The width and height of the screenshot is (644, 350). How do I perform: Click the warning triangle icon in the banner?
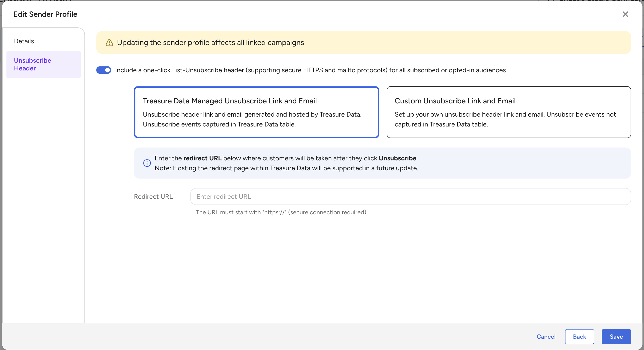(x=109, y=43)
